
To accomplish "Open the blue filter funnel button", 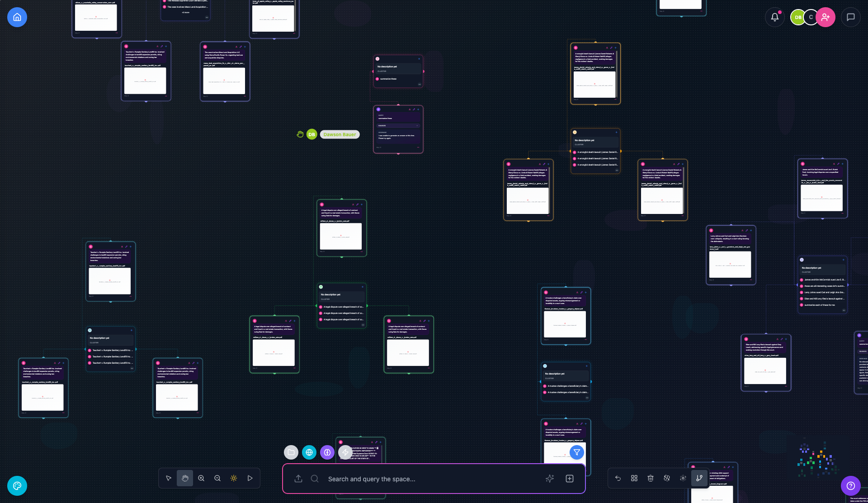I will coord(577,452).
